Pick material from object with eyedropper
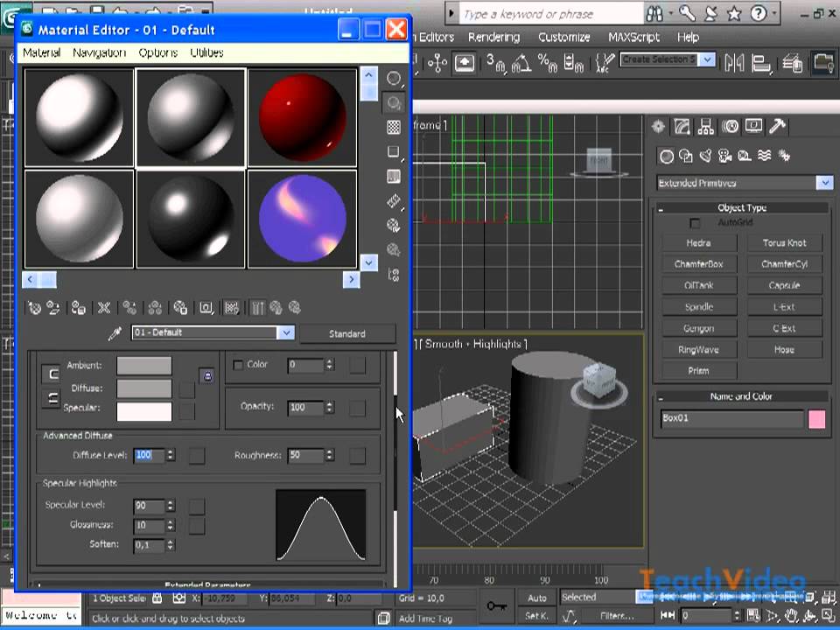Image resolution: width=840 pixels, height=630 pixels. (x=115, y=333)
